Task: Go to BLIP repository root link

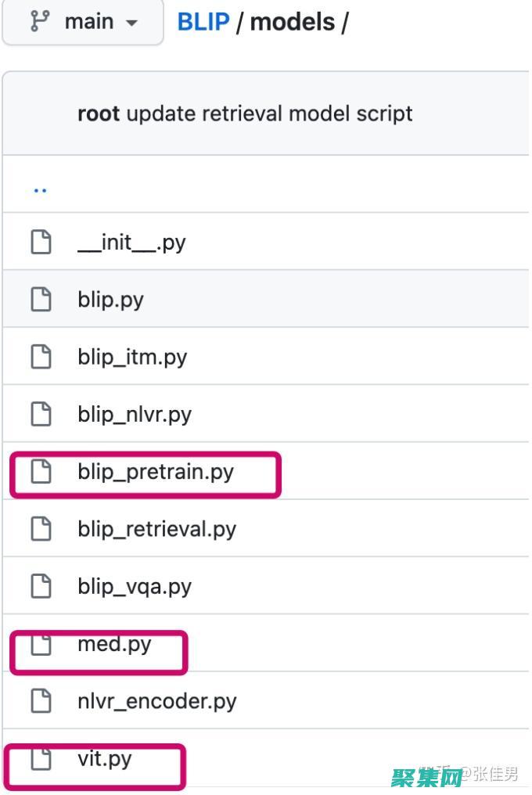Action: 203,22
